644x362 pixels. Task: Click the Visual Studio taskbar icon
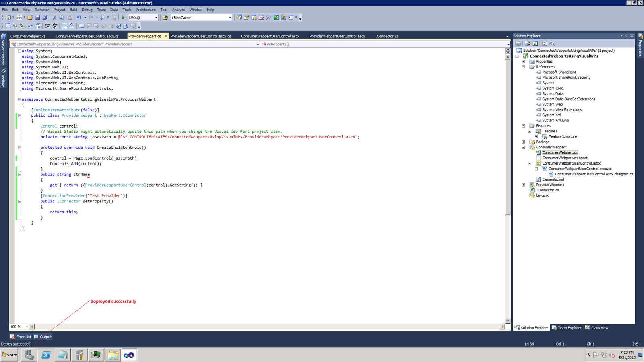click(x=129, y=355)
